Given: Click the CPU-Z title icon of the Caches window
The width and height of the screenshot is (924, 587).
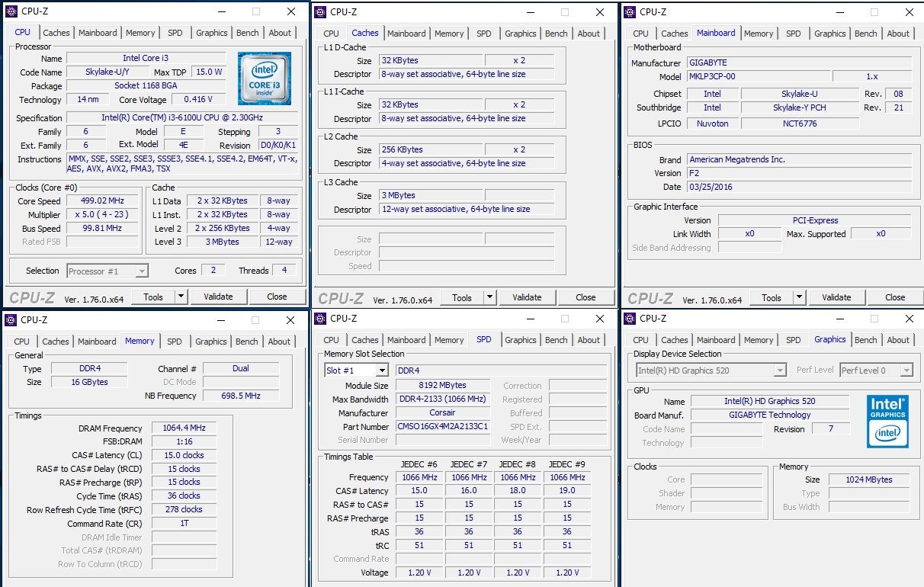Looking at the screenshot, I should point(321,11).
